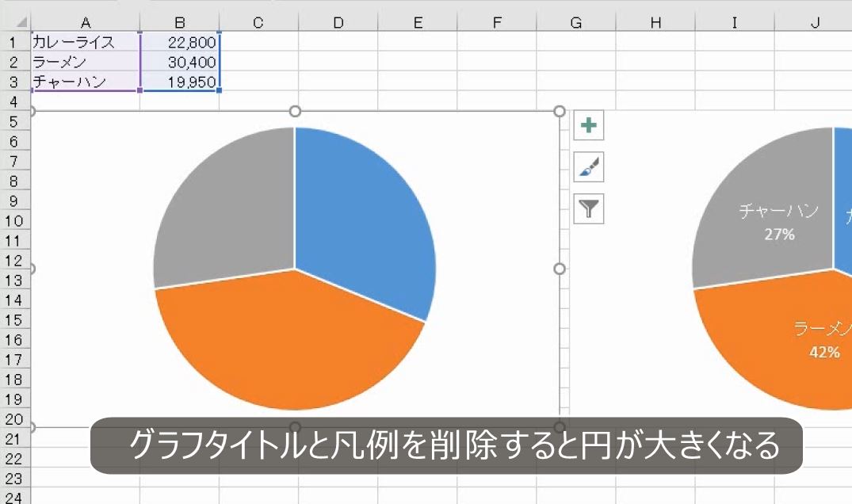Image resolution: width=852 pixels, height=504 pixels.
Task: Click the chart's top-center selection handle
Action: tap(295, 111)
